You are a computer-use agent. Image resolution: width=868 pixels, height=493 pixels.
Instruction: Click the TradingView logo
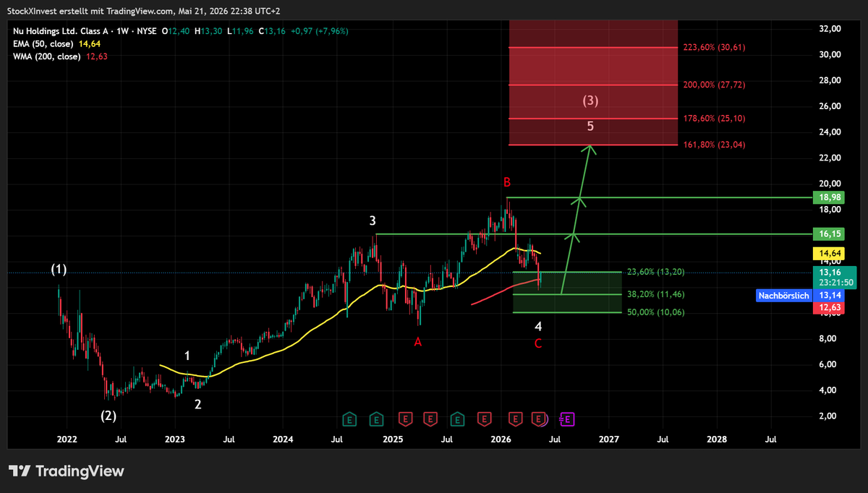66,471
